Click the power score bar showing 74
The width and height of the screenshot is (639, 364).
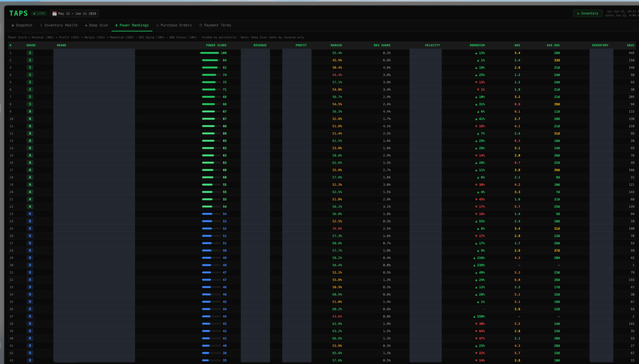pos(211,75)
